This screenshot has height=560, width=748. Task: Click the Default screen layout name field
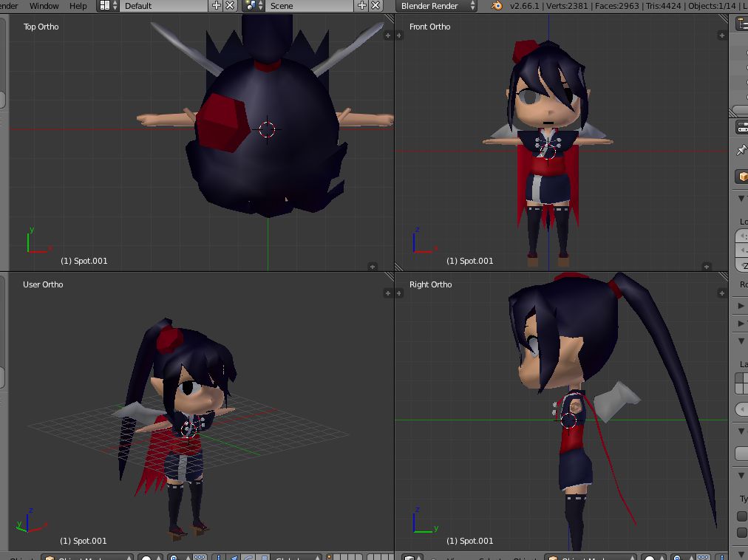(163, 6)
